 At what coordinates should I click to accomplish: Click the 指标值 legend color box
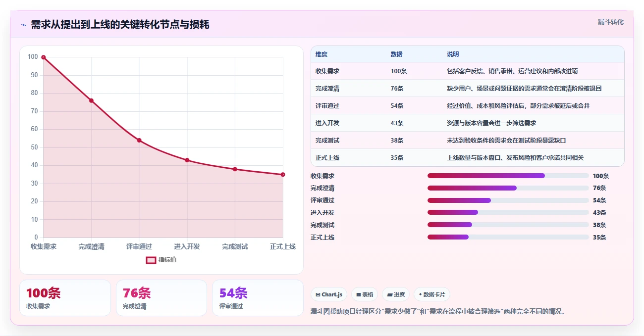[151, 260]
